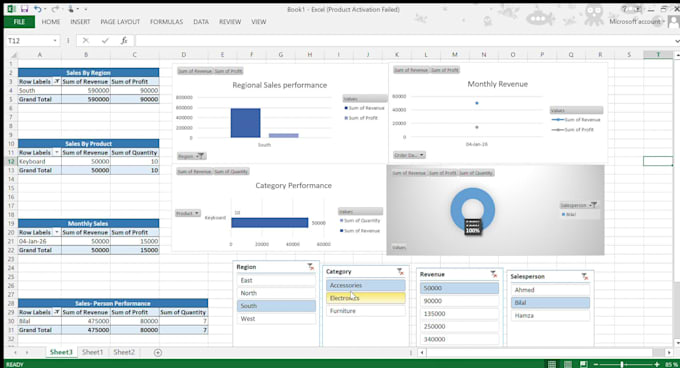Open the FORMULAS ribbon tab
Screen dimensions: 680x368
tap(167, 22)
